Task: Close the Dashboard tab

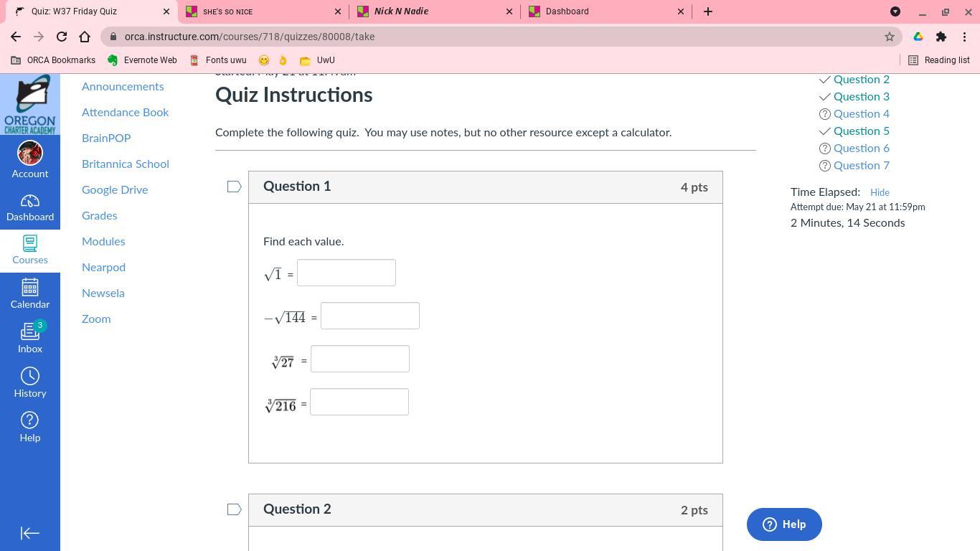Action: [x=681, y=11]
